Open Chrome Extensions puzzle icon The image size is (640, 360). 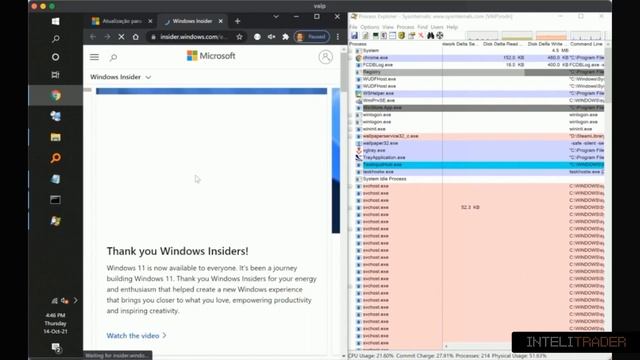[x=286, y=37]
